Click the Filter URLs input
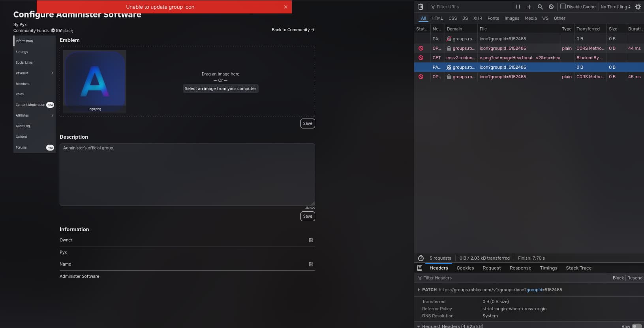Screen dimensions: 644x328 pyautogui.click(x=470, y=7)
